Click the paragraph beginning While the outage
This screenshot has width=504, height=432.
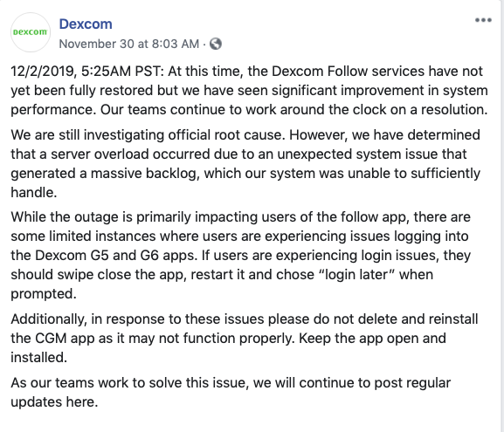point(241,255)
